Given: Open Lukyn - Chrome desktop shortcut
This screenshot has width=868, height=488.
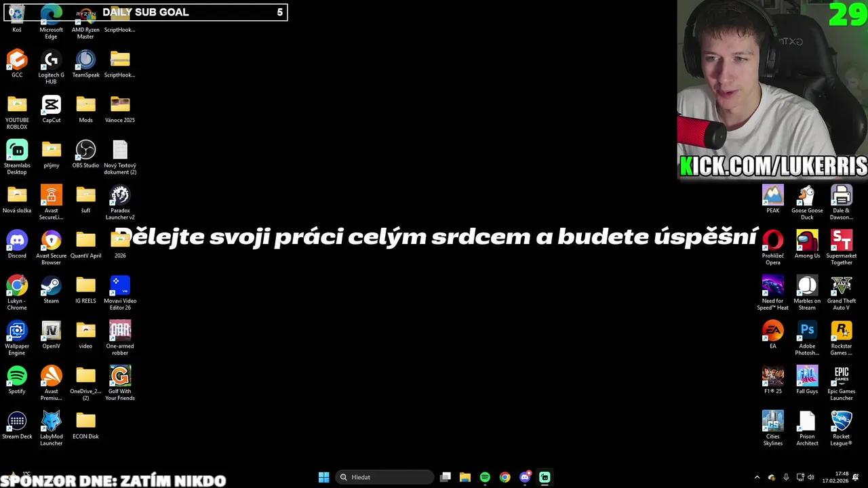Looking at the screenshot, I should 17,285.
